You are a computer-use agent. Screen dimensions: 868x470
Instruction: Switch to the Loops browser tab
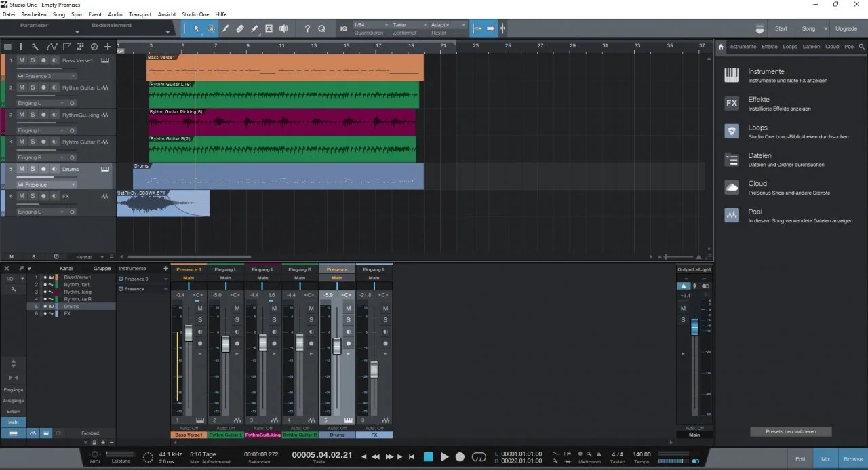point(790,47)
